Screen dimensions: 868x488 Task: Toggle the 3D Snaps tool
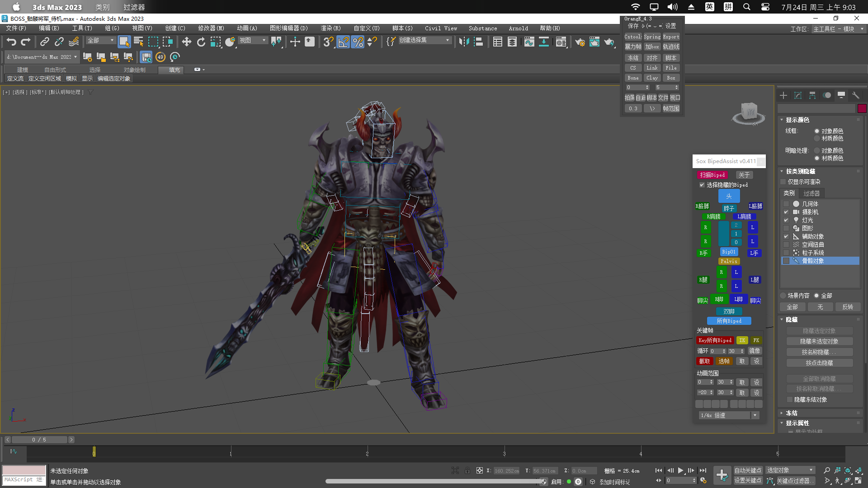(328, 42)
